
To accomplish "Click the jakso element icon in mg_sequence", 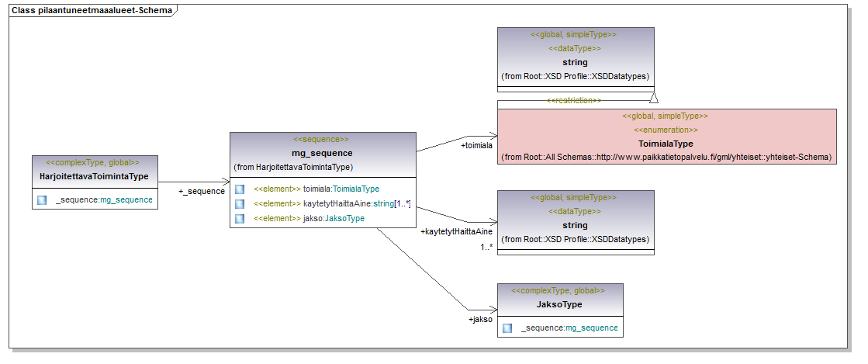I will [x=240, y=218].
